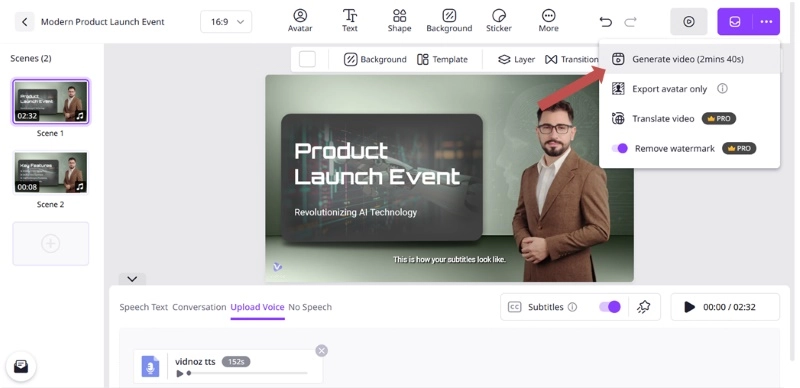Remove the vidnoz tts audio file
Viewport: 800px width, 388px height.
[x=321, y=351]
